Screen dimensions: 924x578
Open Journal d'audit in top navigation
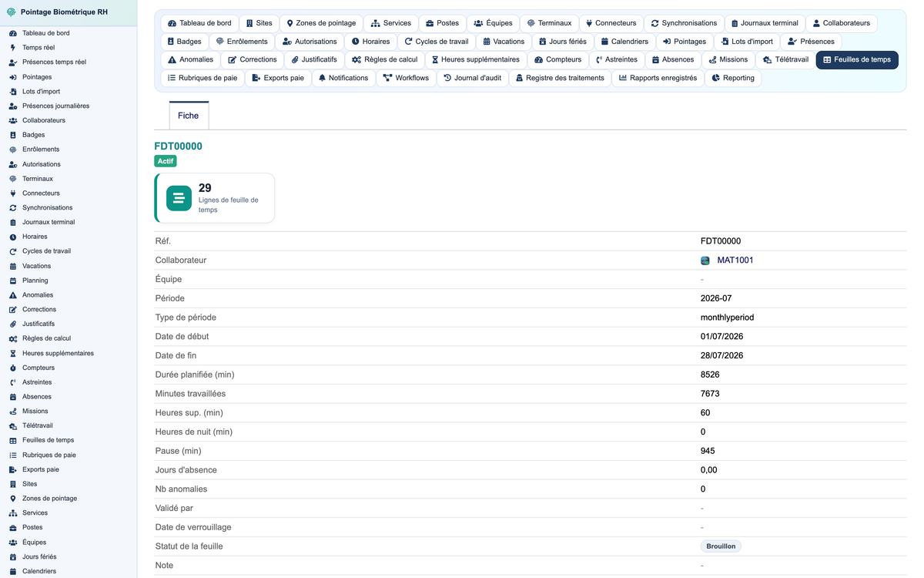(473, 78)
